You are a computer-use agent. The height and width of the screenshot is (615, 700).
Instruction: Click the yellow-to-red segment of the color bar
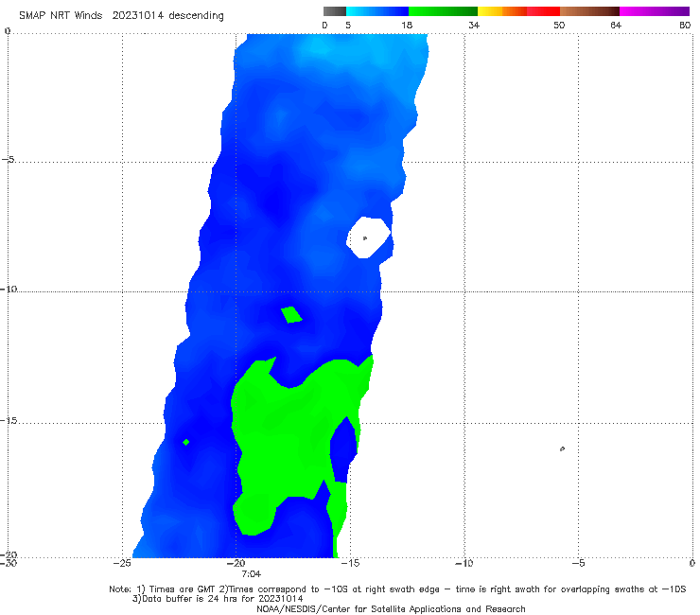[518, 11]
